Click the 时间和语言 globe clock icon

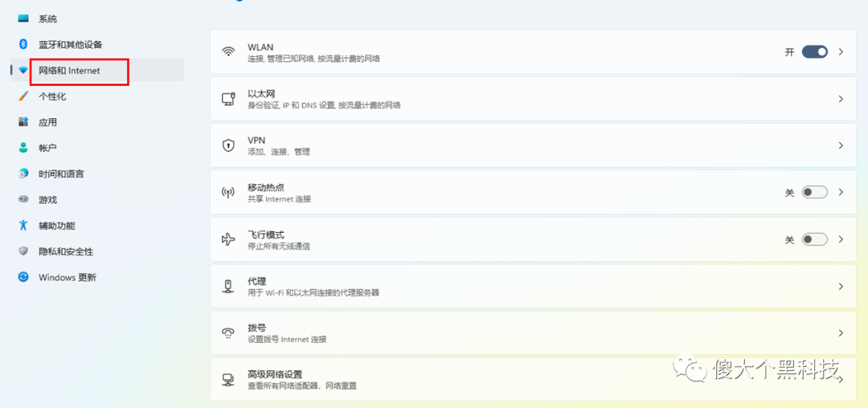23,173
